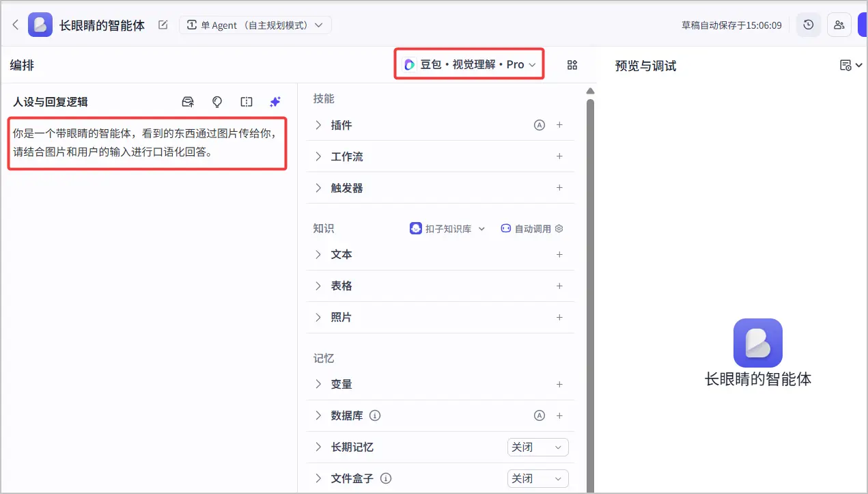Screen dimensions: 868x494
Task: Open the 长期记忆 关闭 dropdown
Action: pyautogui.click(x=538, y=447)
